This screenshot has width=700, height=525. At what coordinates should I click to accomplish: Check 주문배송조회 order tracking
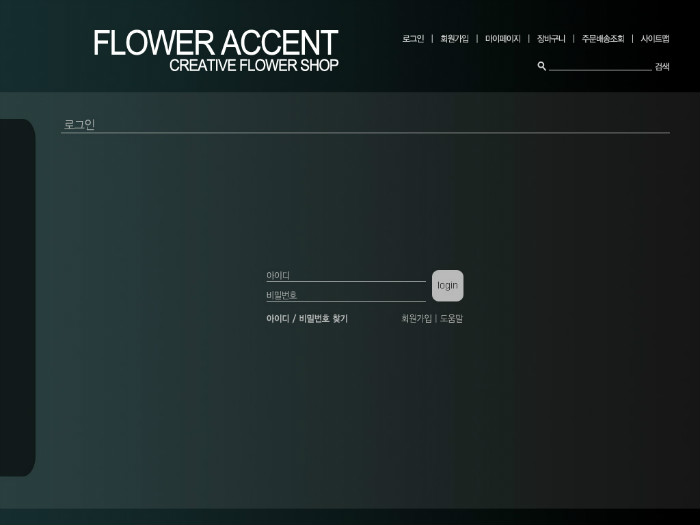click(602, 39)
